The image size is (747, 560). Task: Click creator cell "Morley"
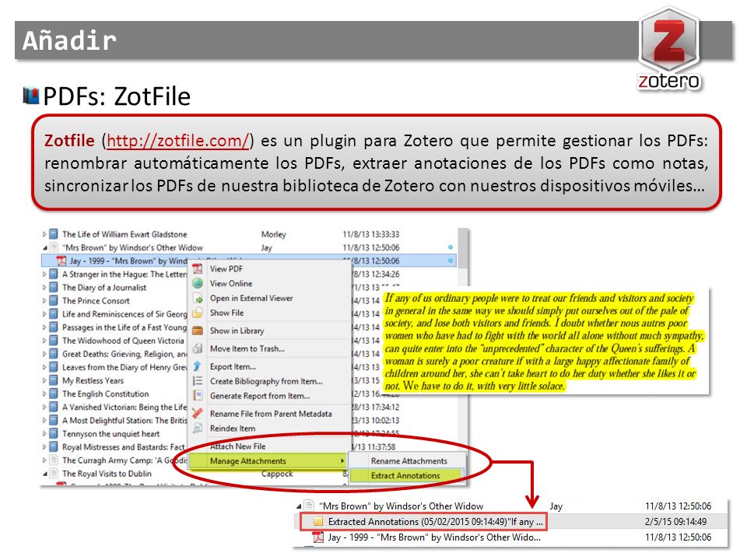tap(273, 234)
